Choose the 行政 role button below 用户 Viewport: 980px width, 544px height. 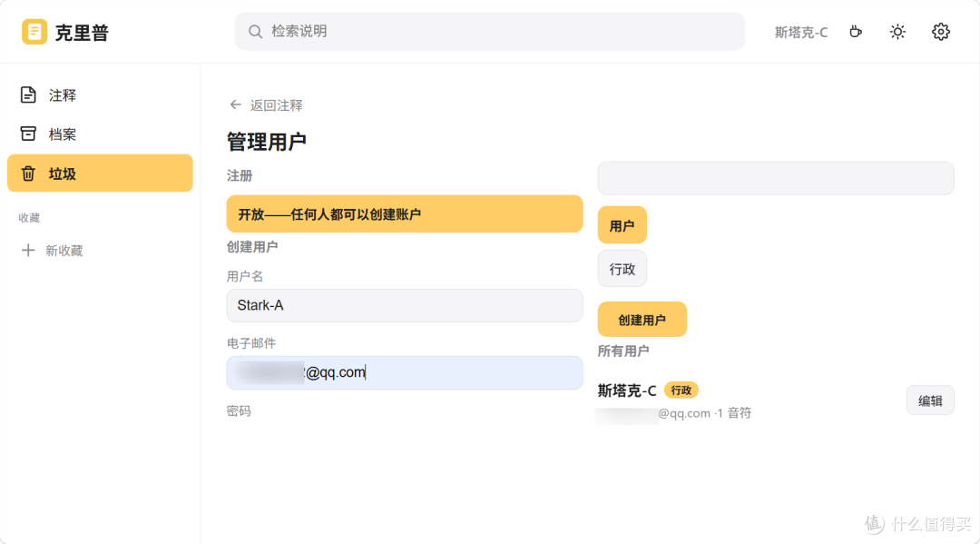pos(622,269)
